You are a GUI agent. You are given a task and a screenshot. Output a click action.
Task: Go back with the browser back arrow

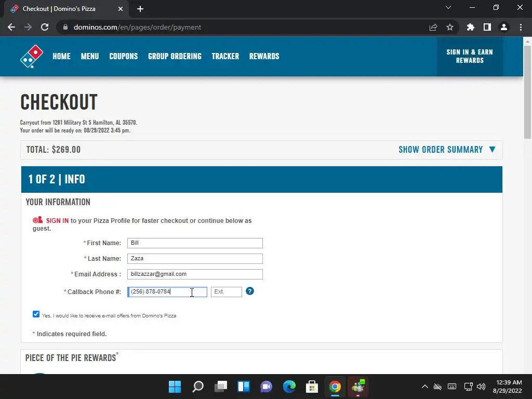pos(11,27)
